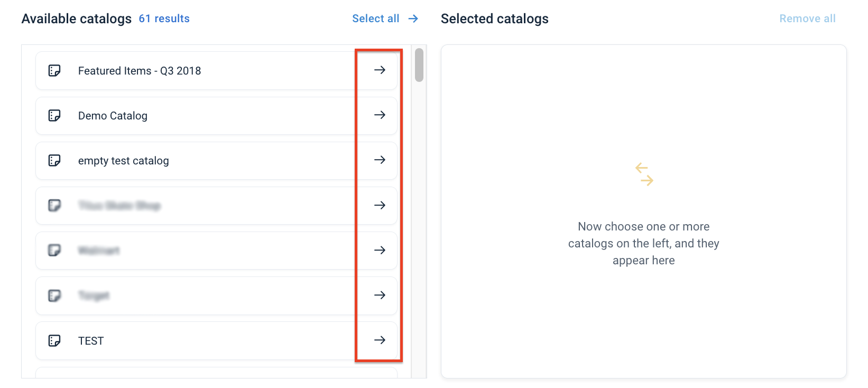Click the catalog icon next to TEST

coord(55,340)
